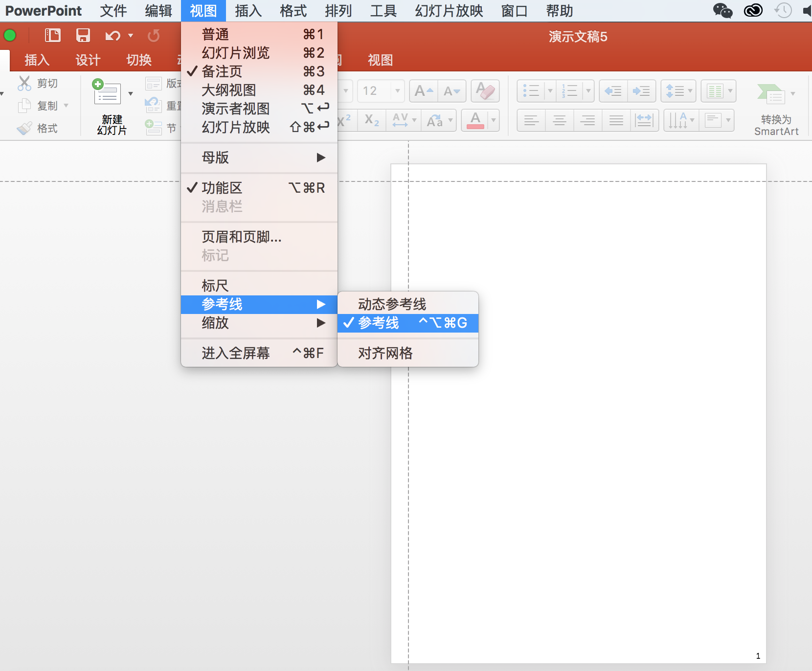The width and height of the screenshot is (812, 671).
Task: Open the 幻灯片放映 menu in menu bar
Action: [449, 11]
